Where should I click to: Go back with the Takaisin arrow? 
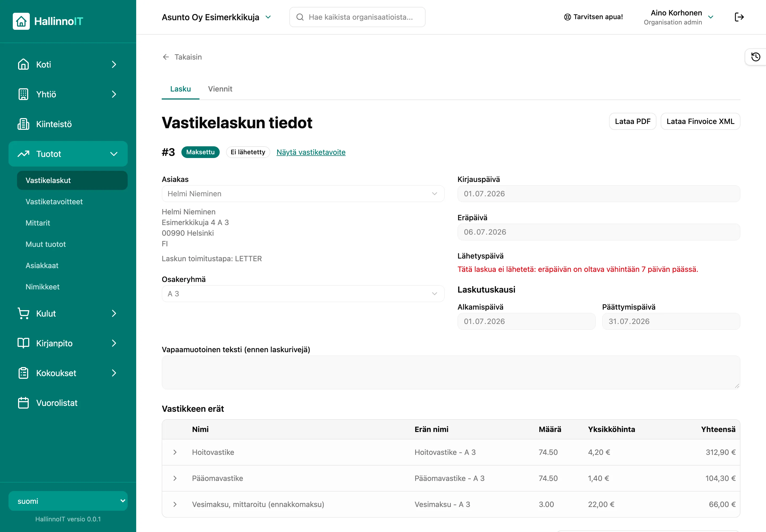coord(182,57)
